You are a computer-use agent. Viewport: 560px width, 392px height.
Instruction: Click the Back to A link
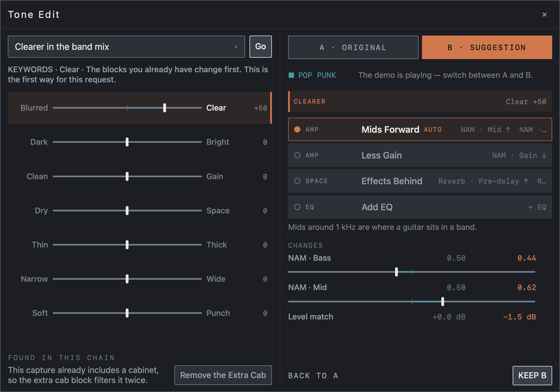pyautogui.click(x=313, y=376)
